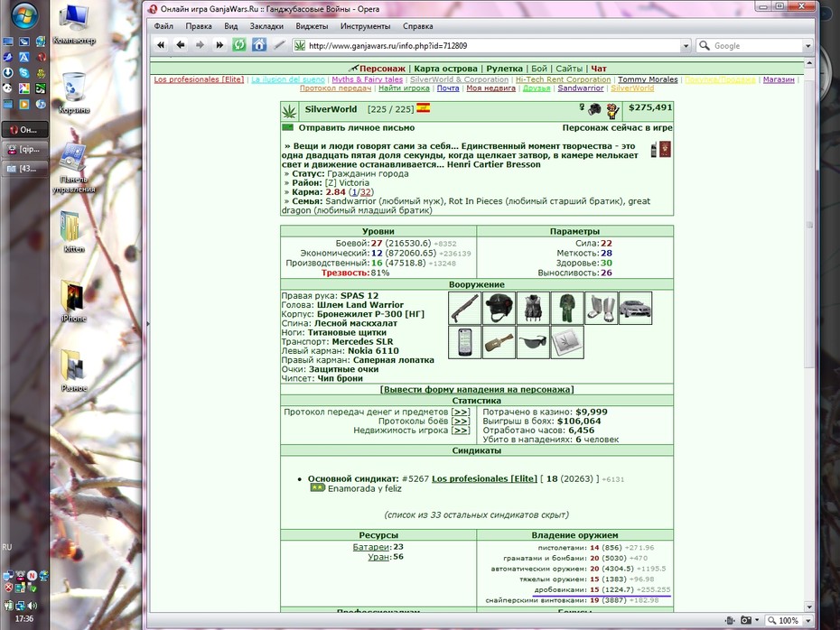Open the Recycle Bin desktop icon
This screenshot has height=630, width=840.
74,93
